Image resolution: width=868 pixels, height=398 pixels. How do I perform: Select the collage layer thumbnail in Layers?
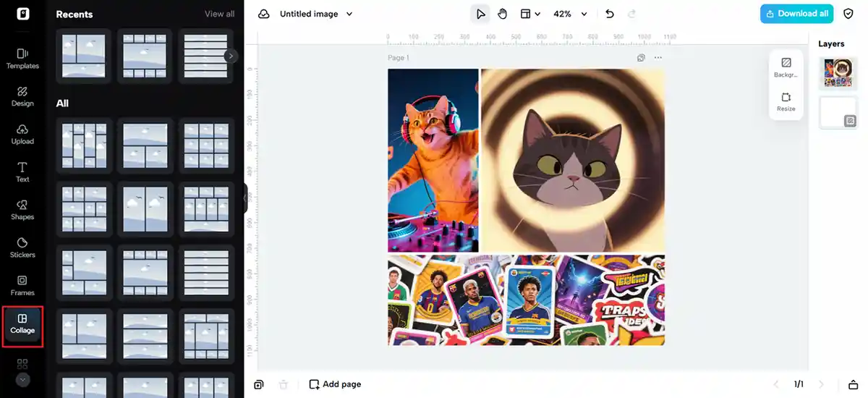pos(837,72)
